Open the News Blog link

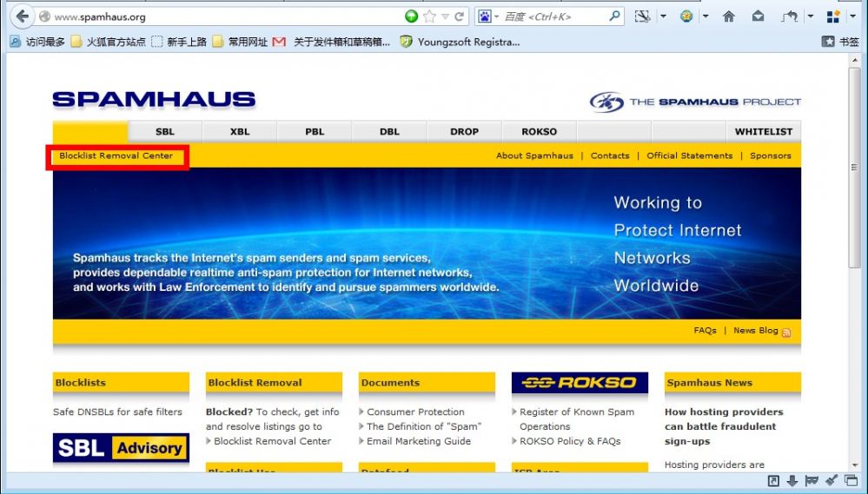756,330
